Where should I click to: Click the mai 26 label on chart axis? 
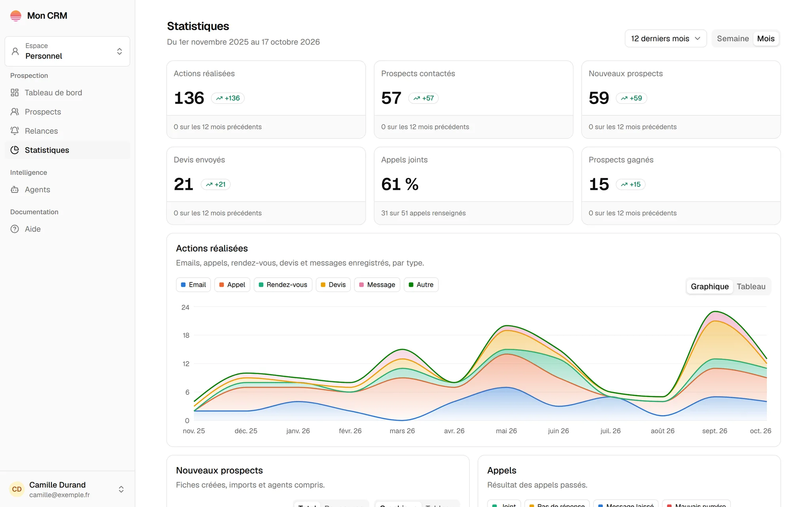click(506, 431)
